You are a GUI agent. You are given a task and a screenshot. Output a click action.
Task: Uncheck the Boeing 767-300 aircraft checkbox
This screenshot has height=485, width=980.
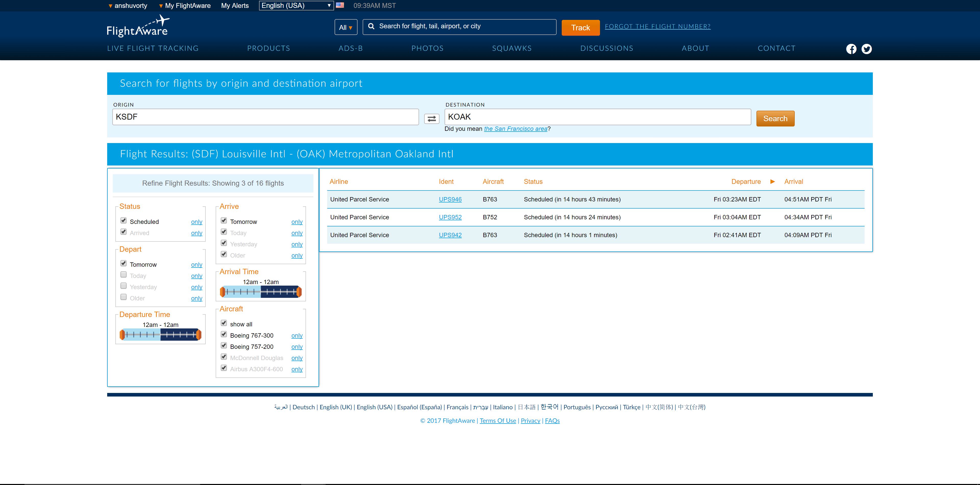pyautogui.click(x=224, y=335)
